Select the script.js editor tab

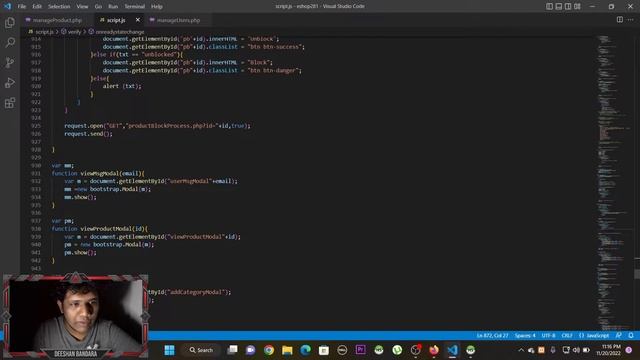(116, 20)
